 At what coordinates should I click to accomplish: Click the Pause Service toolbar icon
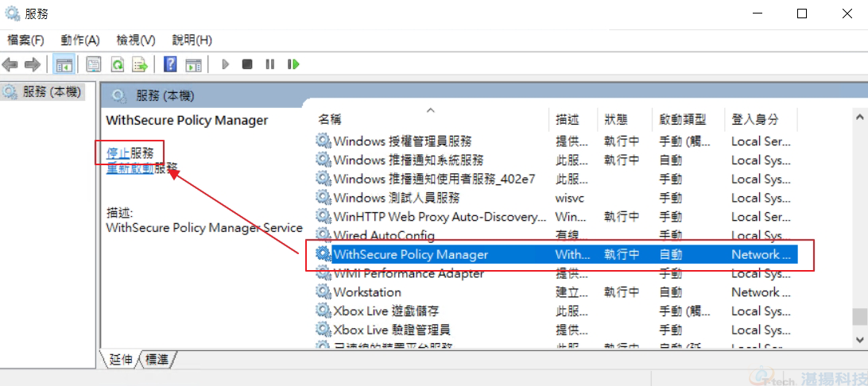pyautogui.click(x=270, y=64)
